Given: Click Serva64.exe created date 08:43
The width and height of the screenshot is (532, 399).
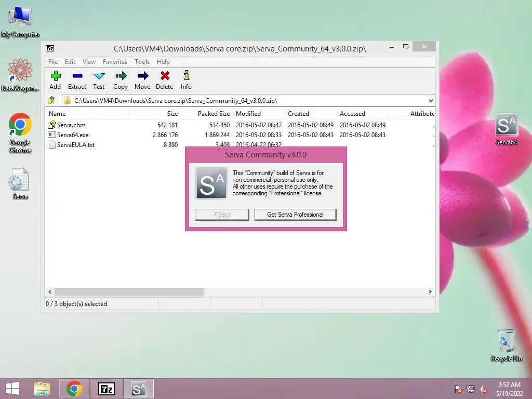Looking at the screenshot, I should tap(311, 135).
